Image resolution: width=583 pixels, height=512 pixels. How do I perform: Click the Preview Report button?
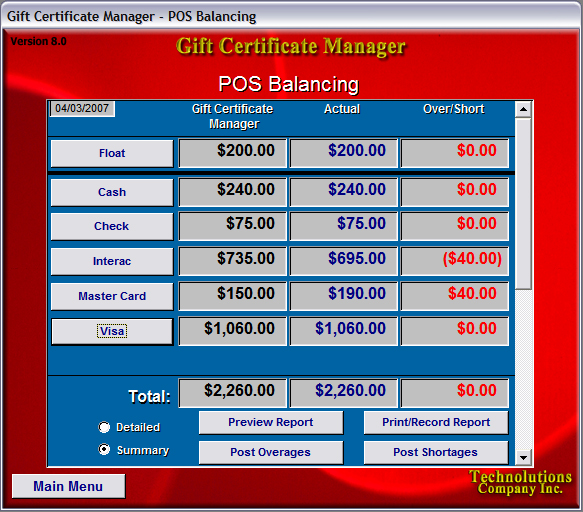point(271,422)
